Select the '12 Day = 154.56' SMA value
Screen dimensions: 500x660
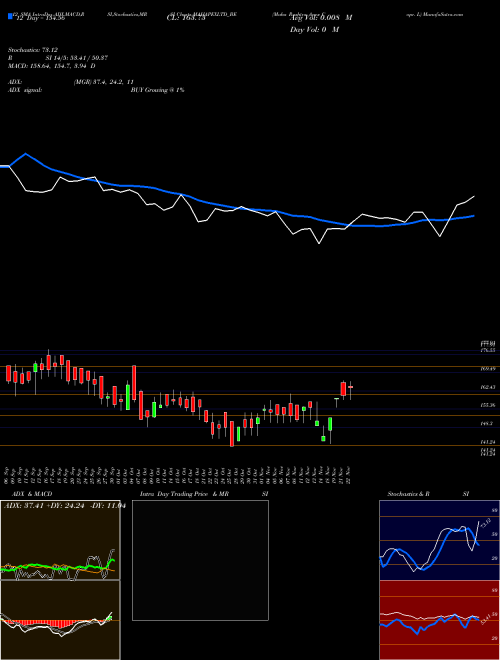point(40,18)
